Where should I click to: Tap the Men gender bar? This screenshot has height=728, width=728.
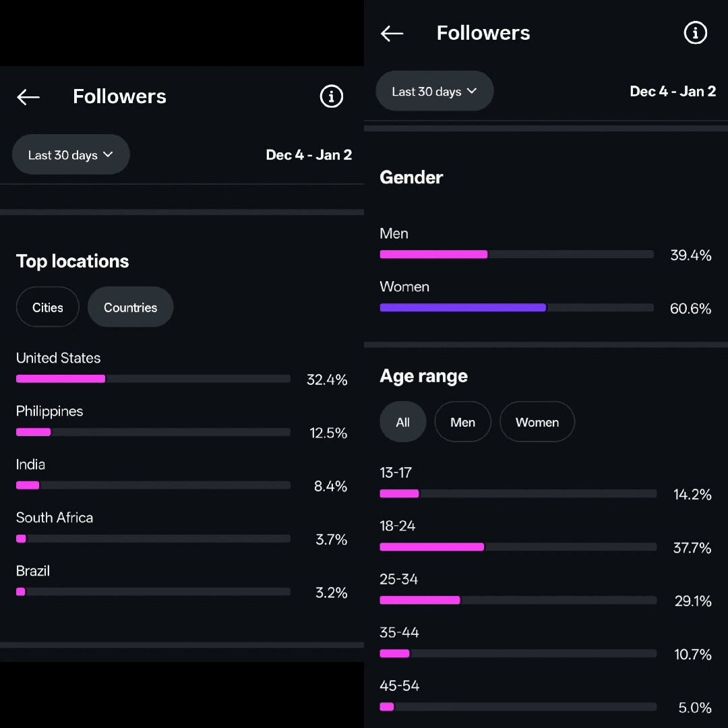click(516, 255)
